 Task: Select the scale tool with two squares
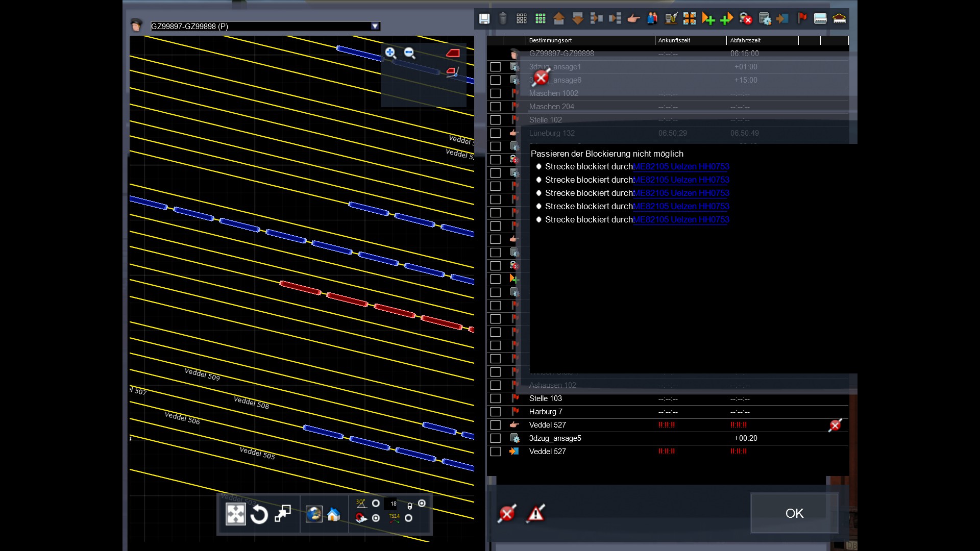click(x=283, y=514)
